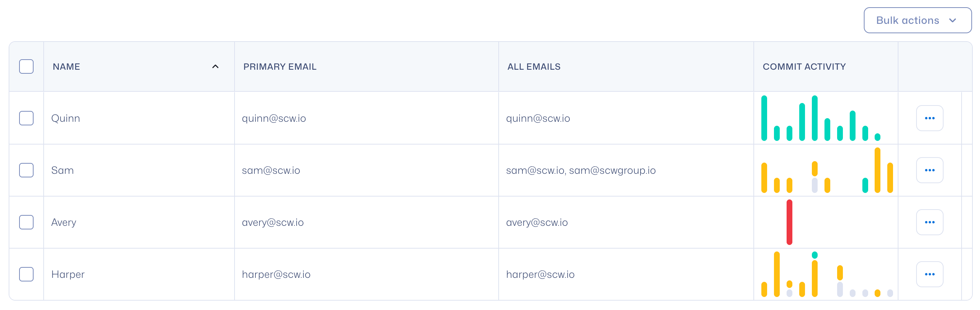Open the more-actions menu for Harper
Screen dimensions: 980x310
pos(929,274)
